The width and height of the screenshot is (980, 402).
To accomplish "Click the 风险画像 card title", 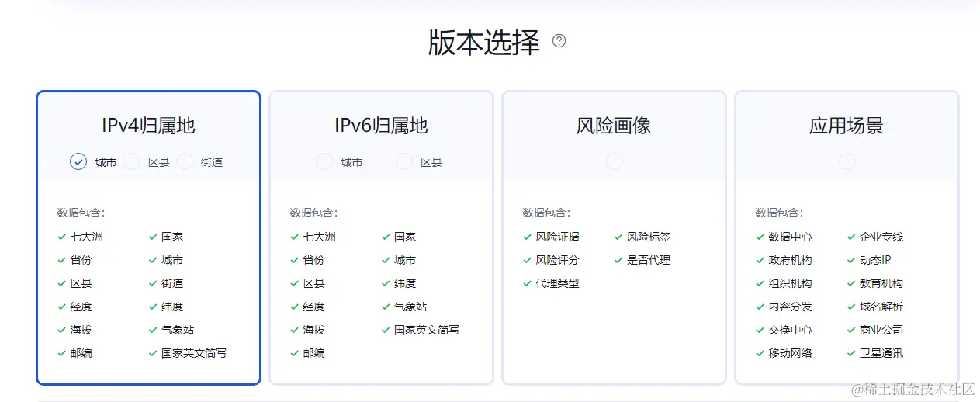I will click(614, 126).
